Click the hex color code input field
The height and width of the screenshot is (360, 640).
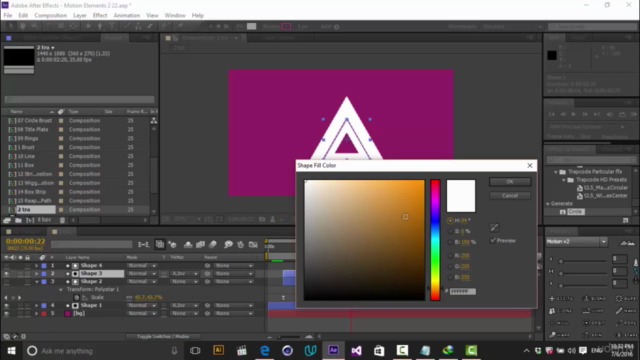[463, 291]
